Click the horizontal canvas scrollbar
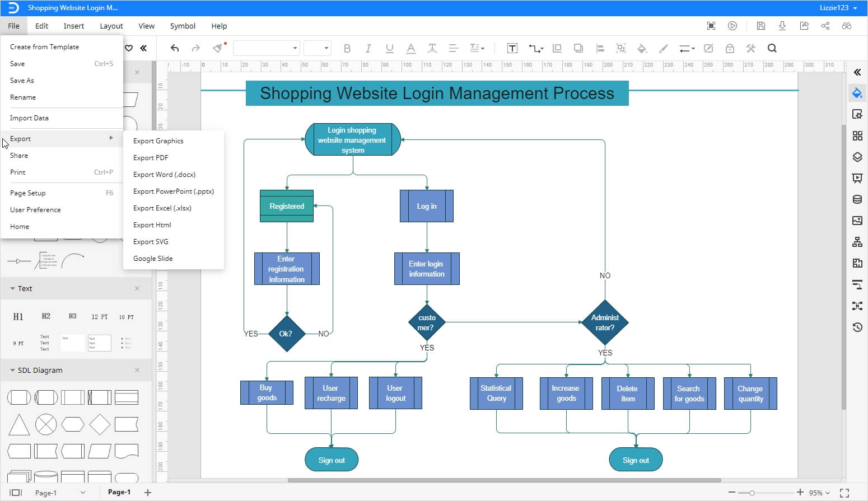This screenshot has width=868, height=501. (504, 480)
